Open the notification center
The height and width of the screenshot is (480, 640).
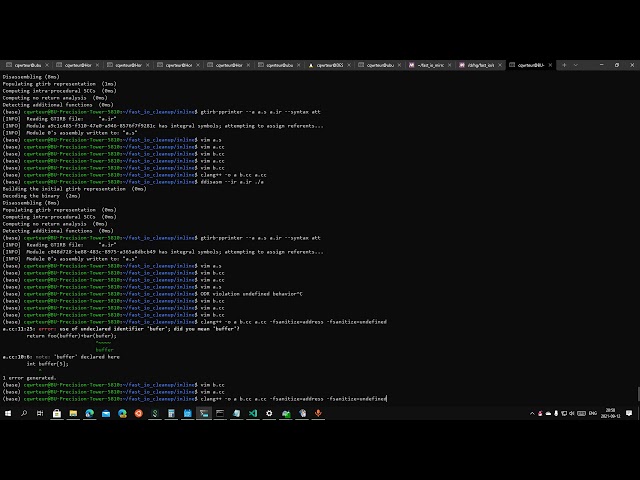coord(629,413)
